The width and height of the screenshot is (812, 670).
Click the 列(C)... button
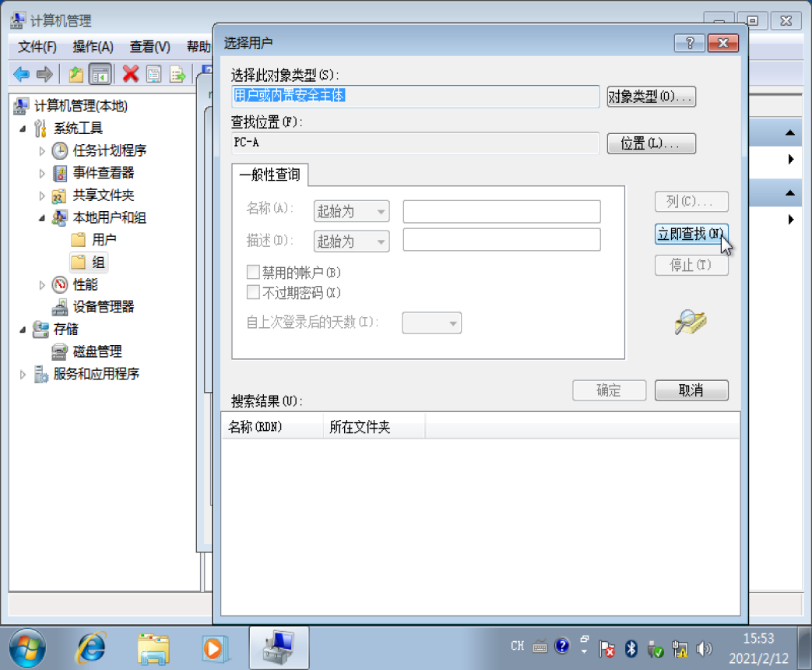click(x=691, y=202)
